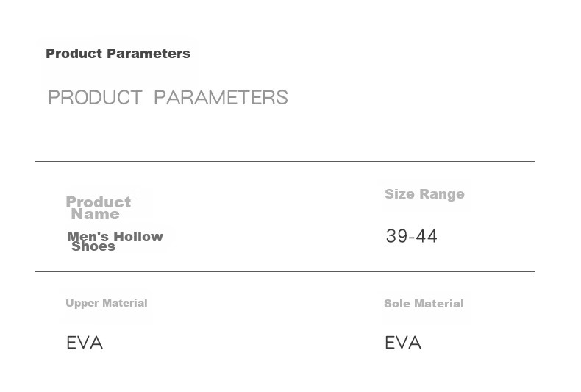The width and height of the screenshot is (581, 392).
Task: Click the word "Hollow" in product name
Action: [138, 236]
